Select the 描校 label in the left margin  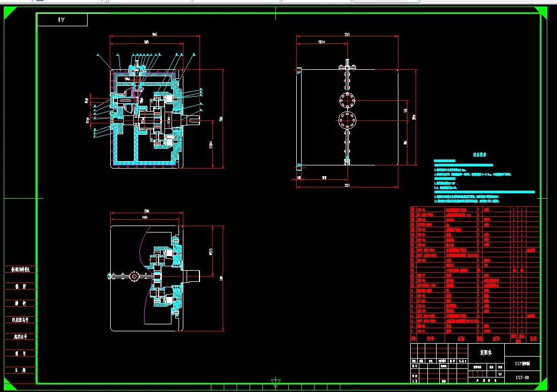20,303
